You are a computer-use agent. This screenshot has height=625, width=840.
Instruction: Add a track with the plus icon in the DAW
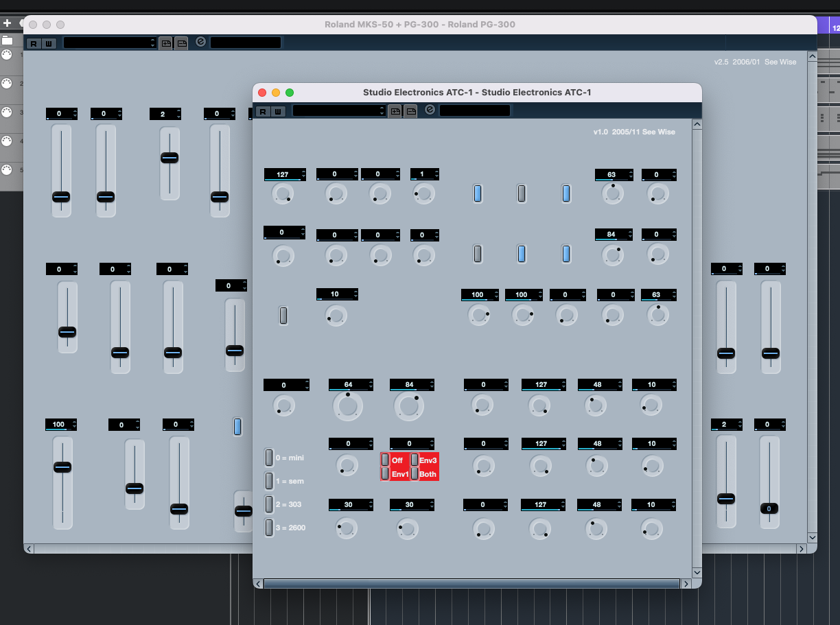7,23
